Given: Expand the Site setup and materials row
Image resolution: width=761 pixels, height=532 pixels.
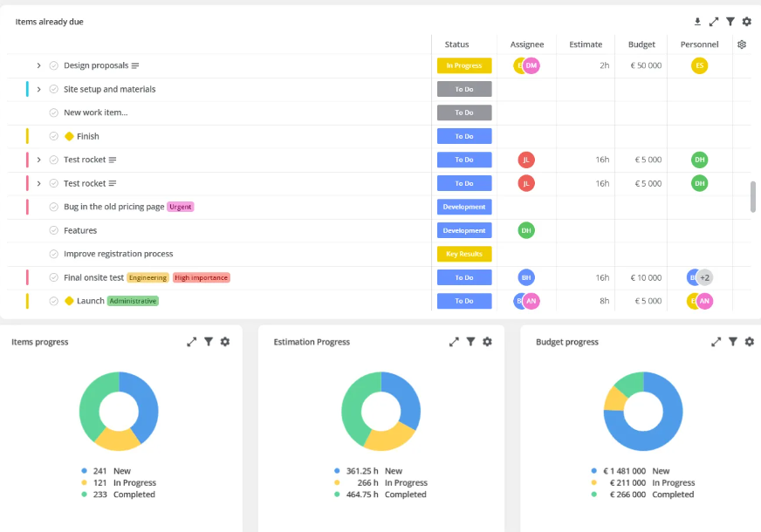Looking at the screenshot, I should 38,89.
